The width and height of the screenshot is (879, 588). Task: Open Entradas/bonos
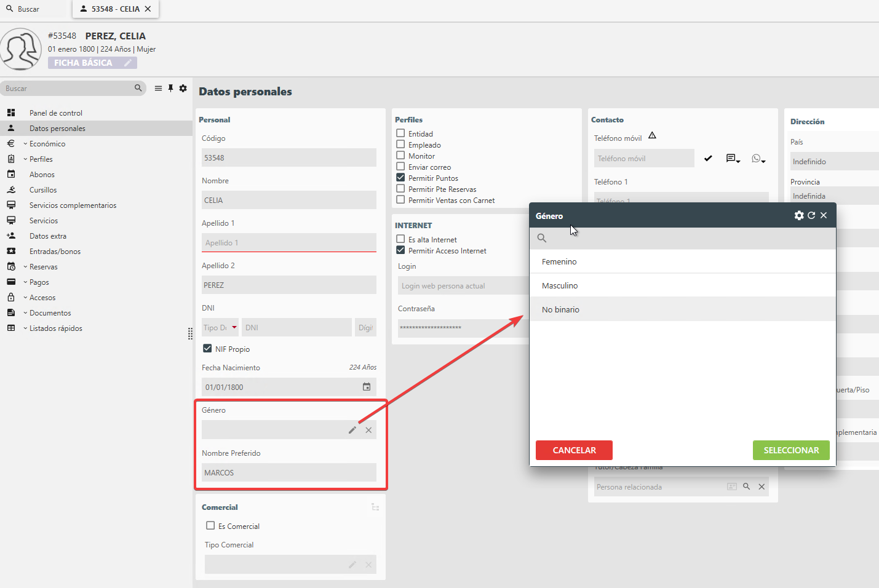55,252
